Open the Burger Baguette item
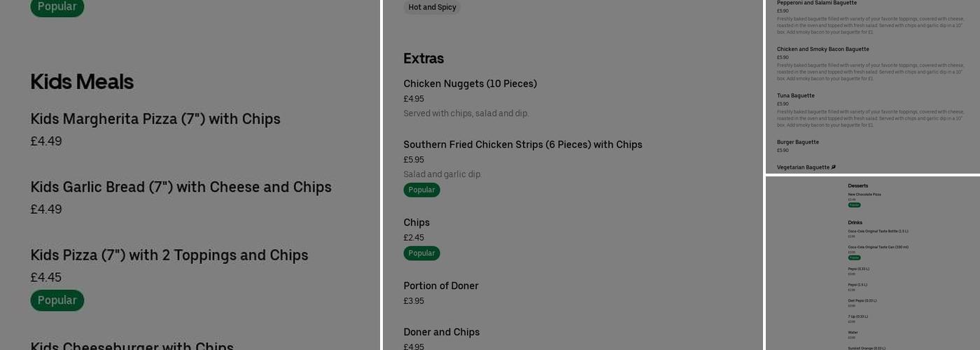 coord(797,142)
